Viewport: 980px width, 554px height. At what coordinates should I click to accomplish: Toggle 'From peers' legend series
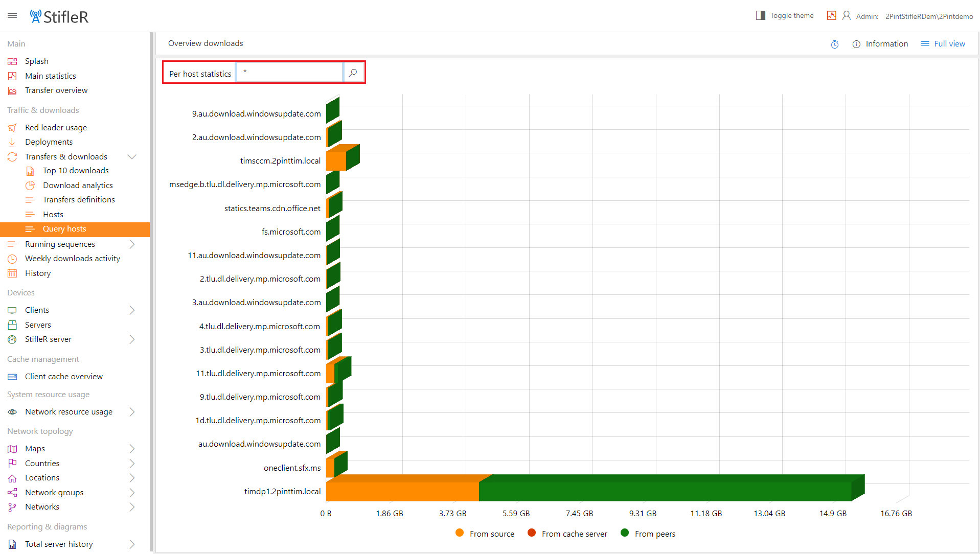point(648,533)
